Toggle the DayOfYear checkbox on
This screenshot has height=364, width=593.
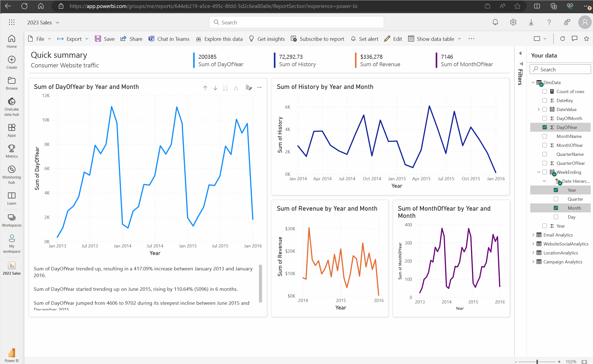coord(545,127)
